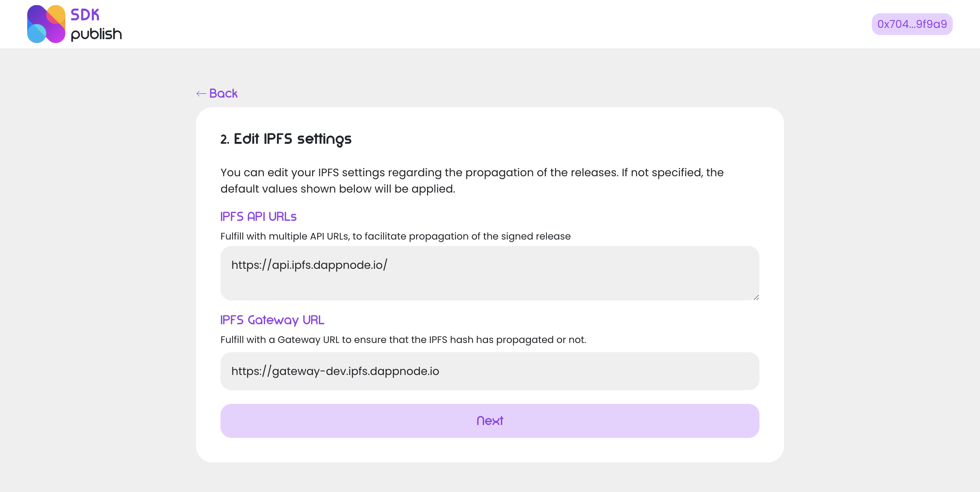980x492 pixels.
Task: Grab the textarea resize handle corner
Action: pos(756,298)
